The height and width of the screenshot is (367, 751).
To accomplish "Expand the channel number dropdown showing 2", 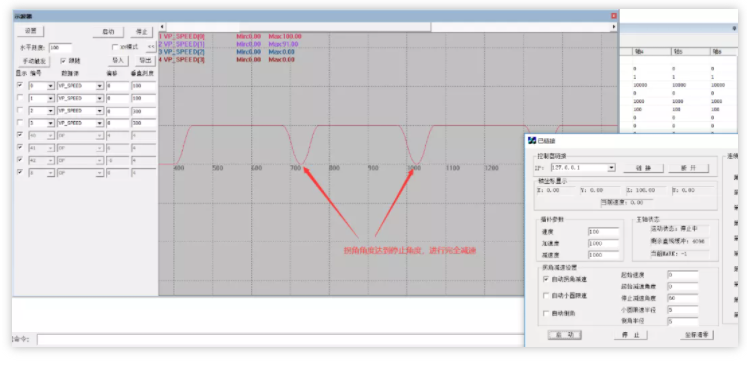I will 50,111.
